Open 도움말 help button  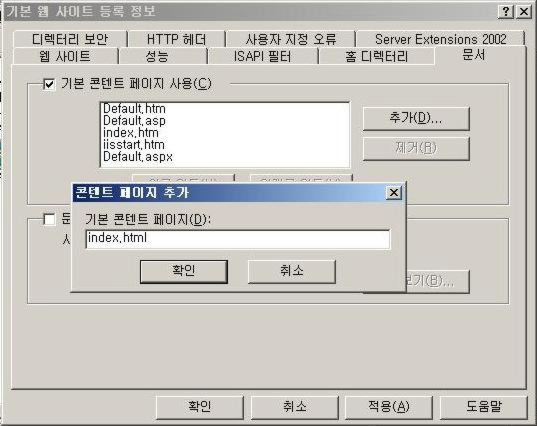[x=484, y=407]
